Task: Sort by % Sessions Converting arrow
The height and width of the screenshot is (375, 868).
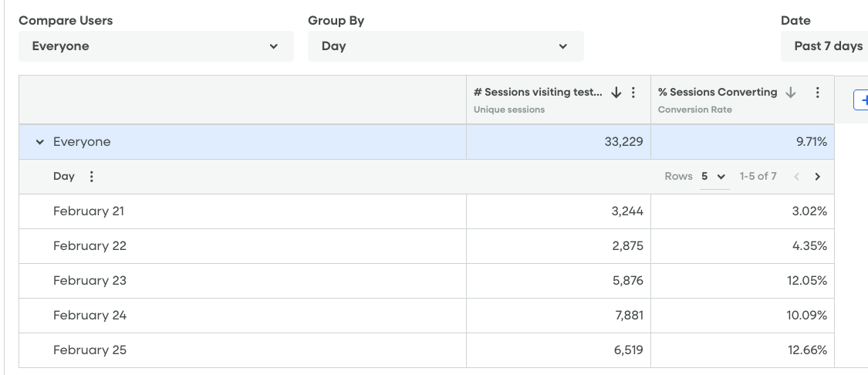Action: pos(790,93)
